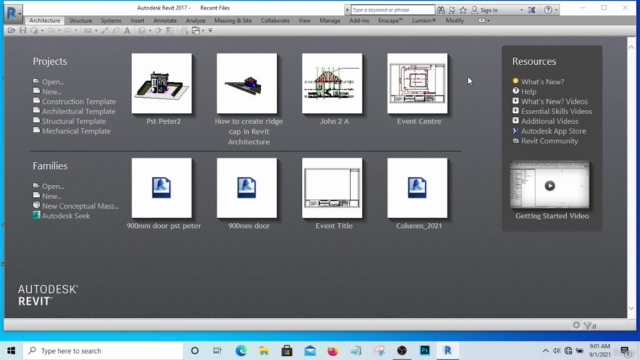The width and height of the screenshot is (640, 360).
Task: Select the Aligned Dimension tool icon
Action: pyautogui.click(x=104, y=31)
